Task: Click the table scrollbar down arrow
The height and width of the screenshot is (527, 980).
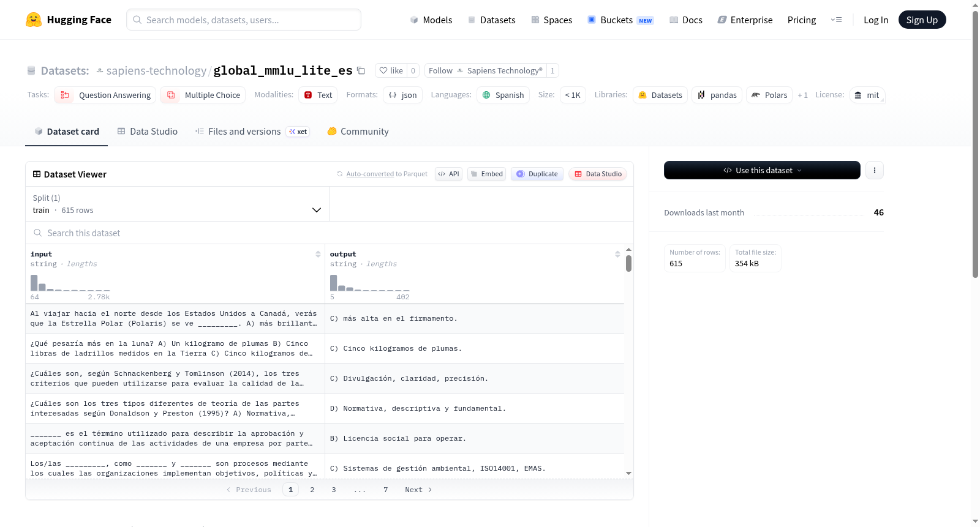Action: [x=628, y=473]
